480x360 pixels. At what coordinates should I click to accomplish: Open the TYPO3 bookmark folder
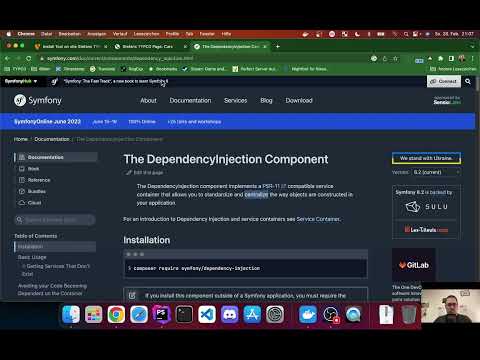click(x=15, y=69)
